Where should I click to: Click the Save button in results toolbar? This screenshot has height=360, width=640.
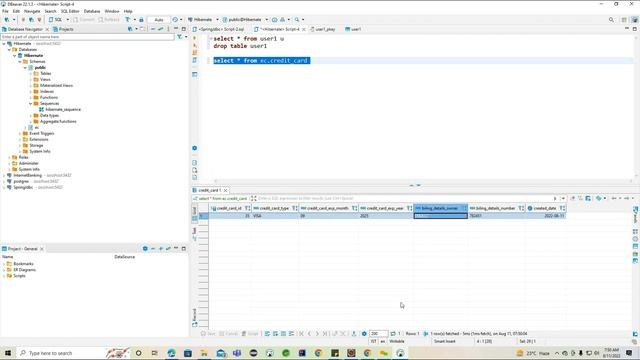207,333
